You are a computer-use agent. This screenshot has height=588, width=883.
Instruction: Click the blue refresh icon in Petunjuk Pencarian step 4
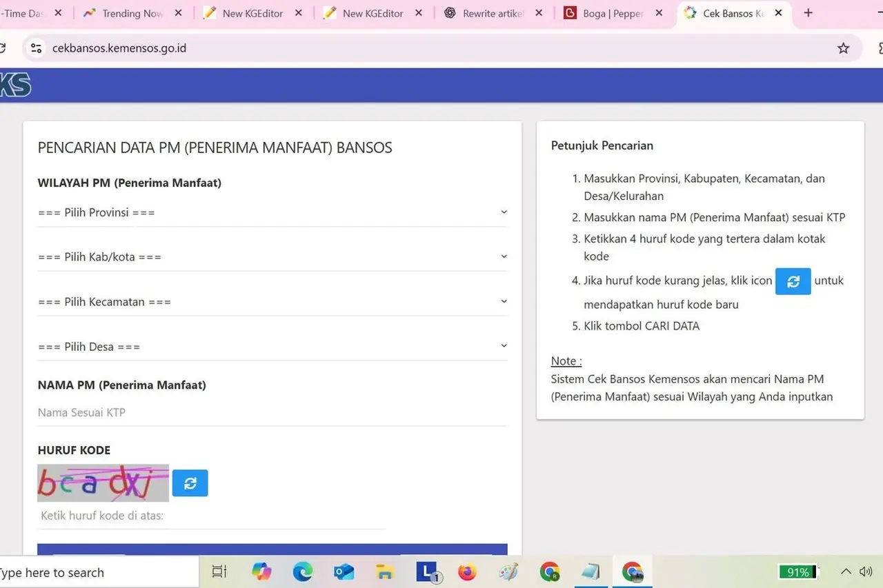point(793,281)
